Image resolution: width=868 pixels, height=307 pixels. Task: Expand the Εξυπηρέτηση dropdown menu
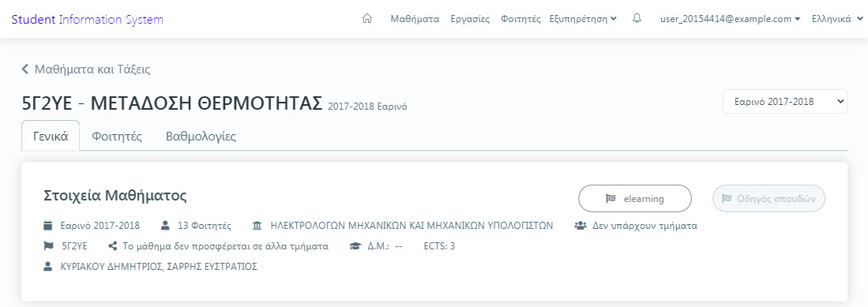point(583,19)
